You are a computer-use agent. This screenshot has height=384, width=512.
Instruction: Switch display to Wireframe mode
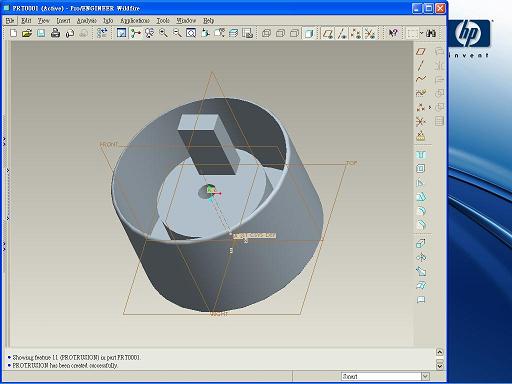coord(266,33)
